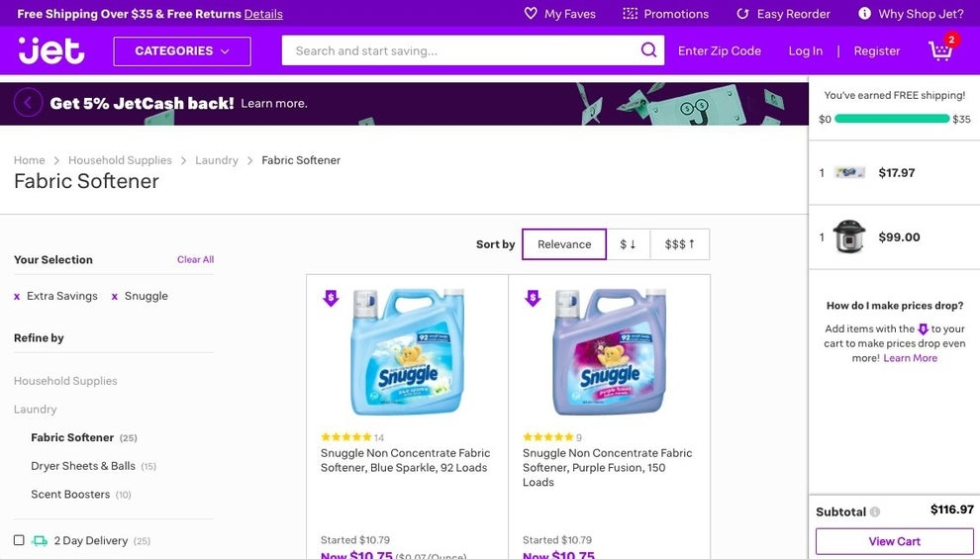Remove the Snuggle filter

115,297
